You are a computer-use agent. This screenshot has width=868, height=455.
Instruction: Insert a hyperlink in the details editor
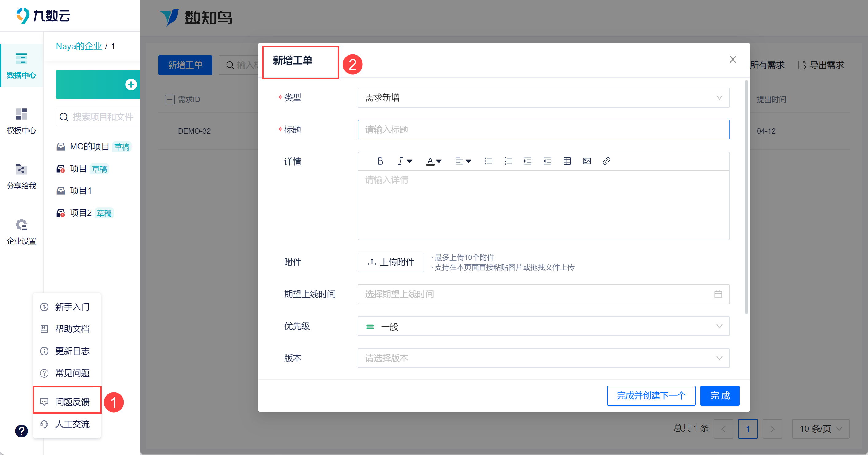coord(606,161)
